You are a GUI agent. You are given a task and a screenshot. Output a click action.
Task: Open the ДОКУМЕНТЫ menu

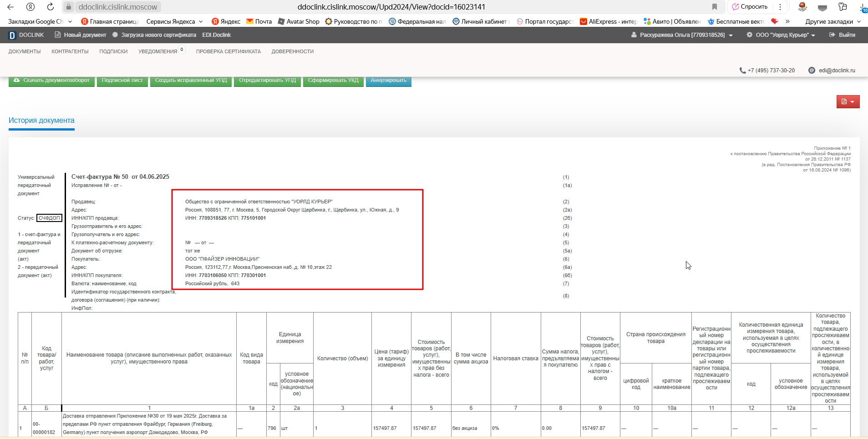click(x=25, y=51)
